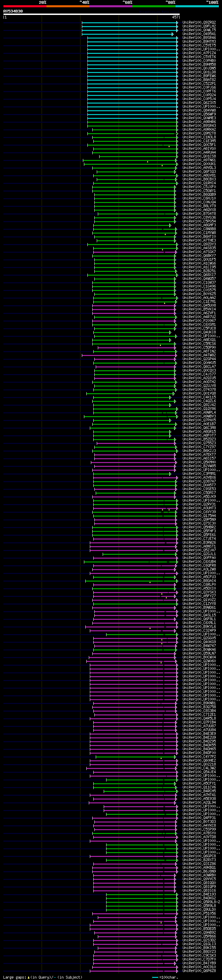The image size is (222, 980).
Task: Click query end position label 457
Action: [x=175, y=17]
